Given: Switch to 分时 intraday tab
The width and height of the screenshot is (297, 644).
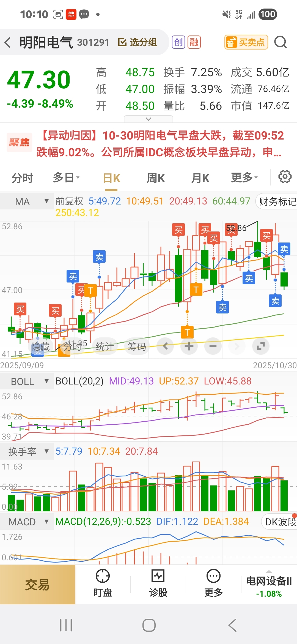Looking at the screenshot, I should 22,178.
